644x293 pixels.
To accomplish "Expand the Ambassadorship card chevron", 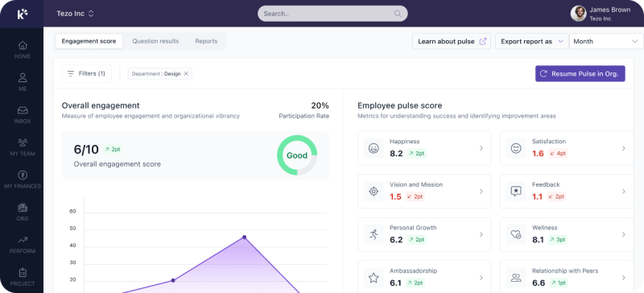I will [x=481, y=278].
